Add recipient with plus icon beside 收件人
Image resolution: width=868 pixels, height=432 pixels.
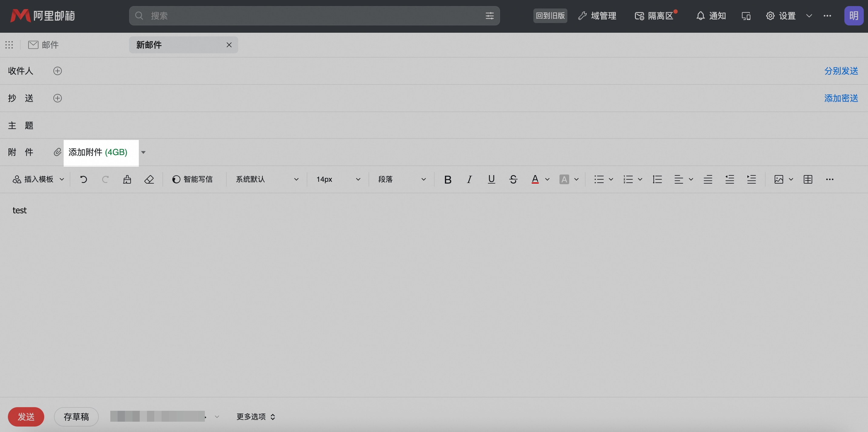click(58, 71)
